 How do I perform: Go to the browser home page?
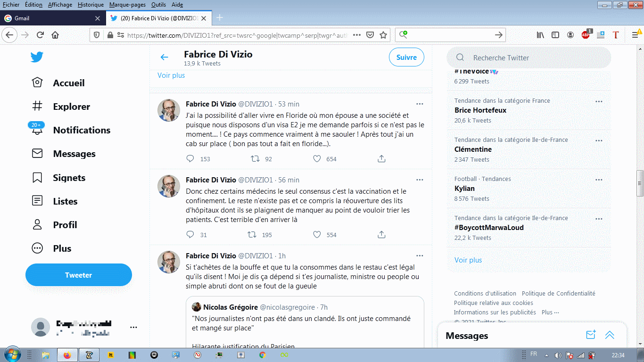click(x=55, y=35)
